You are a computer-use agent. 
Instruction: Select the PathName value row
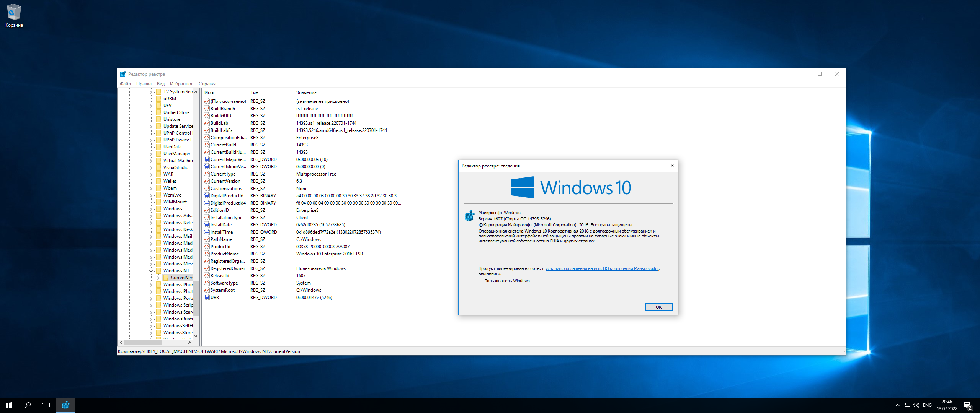[303, 239]
